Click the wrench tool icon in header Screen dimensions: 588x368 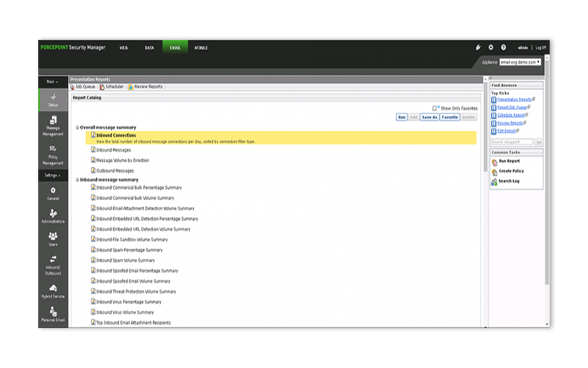[478, 47]
